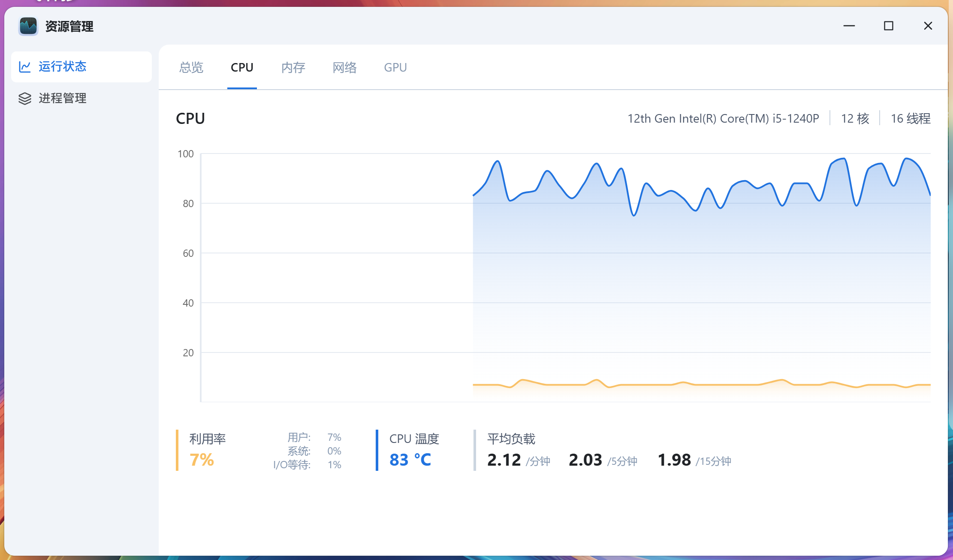Click the 83 °C temperature reading
The height and width of the screenshot is (560, 953).
[410, 460]
